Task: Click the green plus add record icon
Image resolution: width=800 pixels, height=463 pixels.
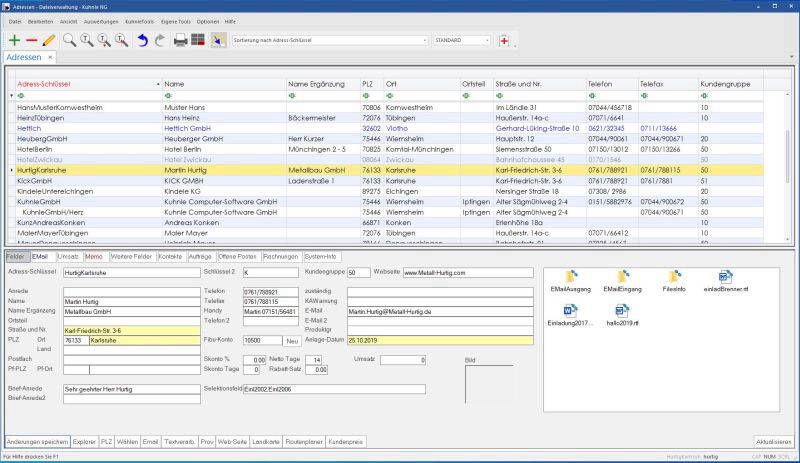Action: click(14, 40)
